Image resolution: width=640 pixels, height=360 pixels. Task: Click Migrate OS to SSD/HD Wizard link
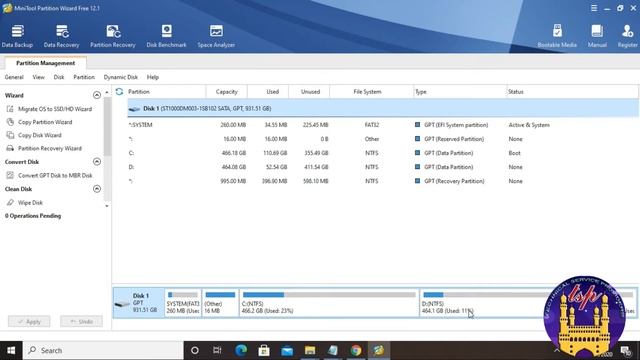tap(55, 109)
